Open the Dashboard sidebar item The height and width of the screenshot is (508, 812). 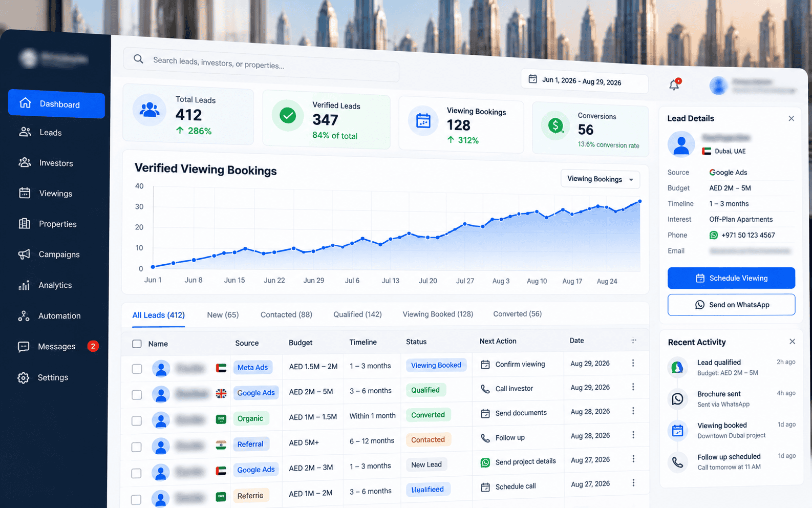point(56,104)
